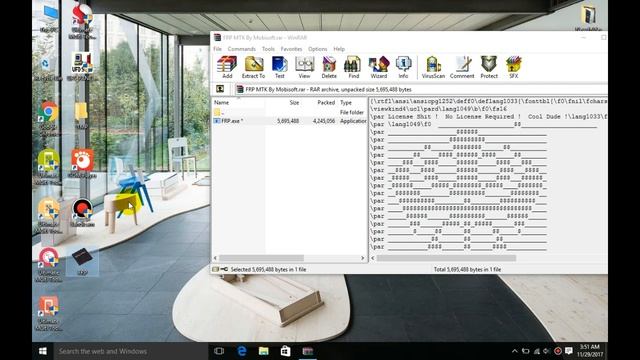Viewport: 640px width, 360px height.
Task: Start VirusScan on the archive
Action: click(x=433, y=67)
